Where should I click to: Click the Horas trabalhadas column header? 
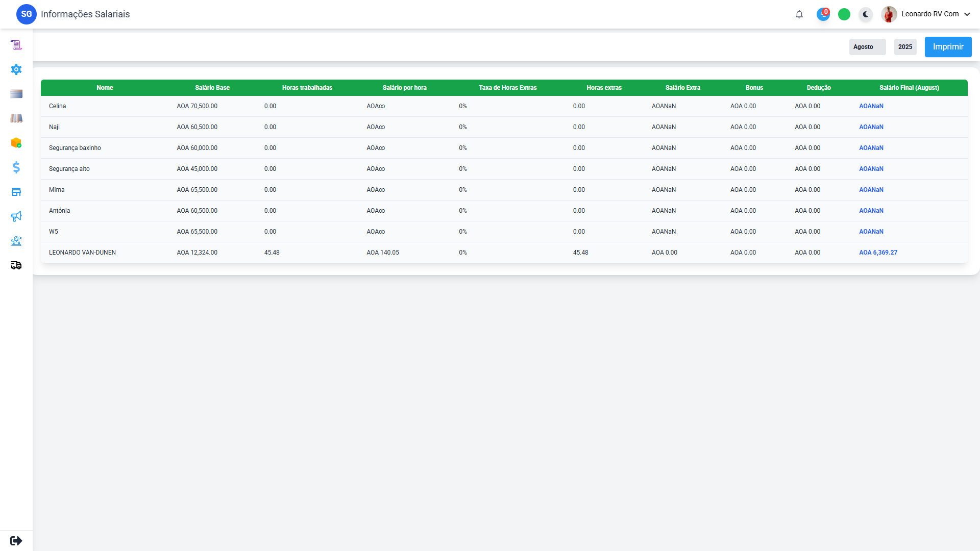(307, 88)
